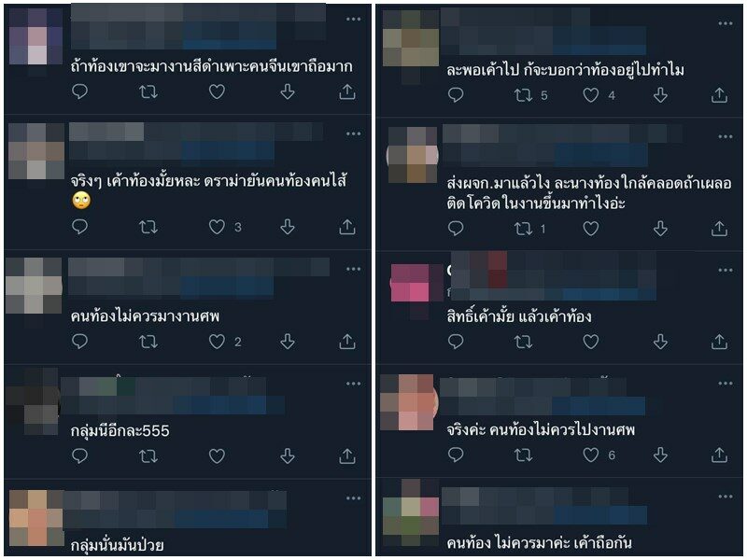Like the tweet 'จริงค่ะ คนท้องไม่ควรไปงานศพ' with 6 likes
The height and width of the screenshot is (560, 747).
(591, 455)
